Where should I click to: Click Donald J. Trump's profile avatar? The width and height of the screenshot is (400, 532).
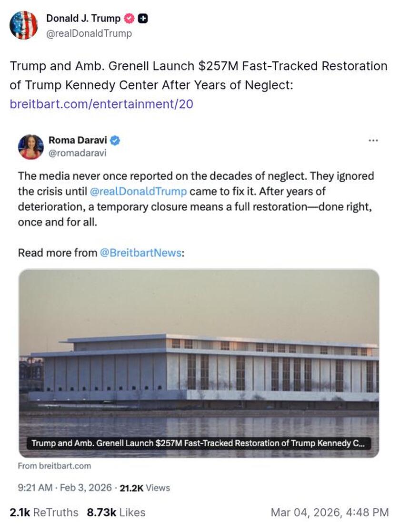(x=24, y=25)
